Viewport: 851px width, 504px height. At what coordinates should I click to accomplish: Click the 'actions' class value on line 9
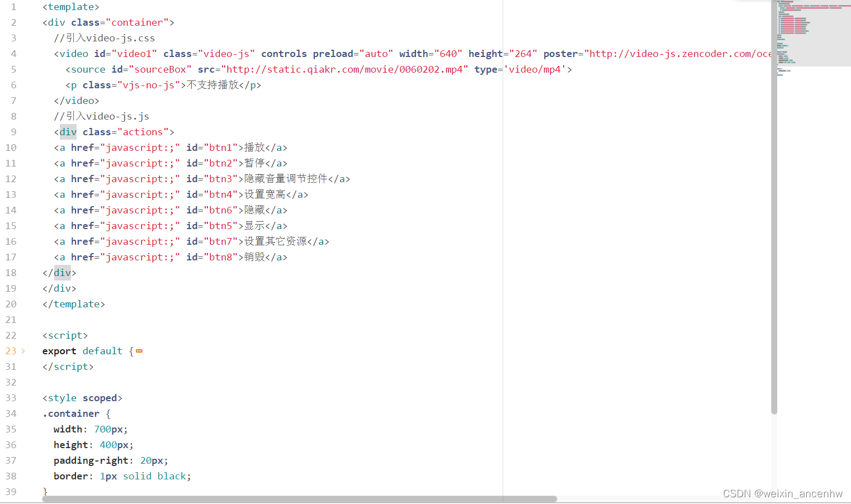tap(143, 132)
